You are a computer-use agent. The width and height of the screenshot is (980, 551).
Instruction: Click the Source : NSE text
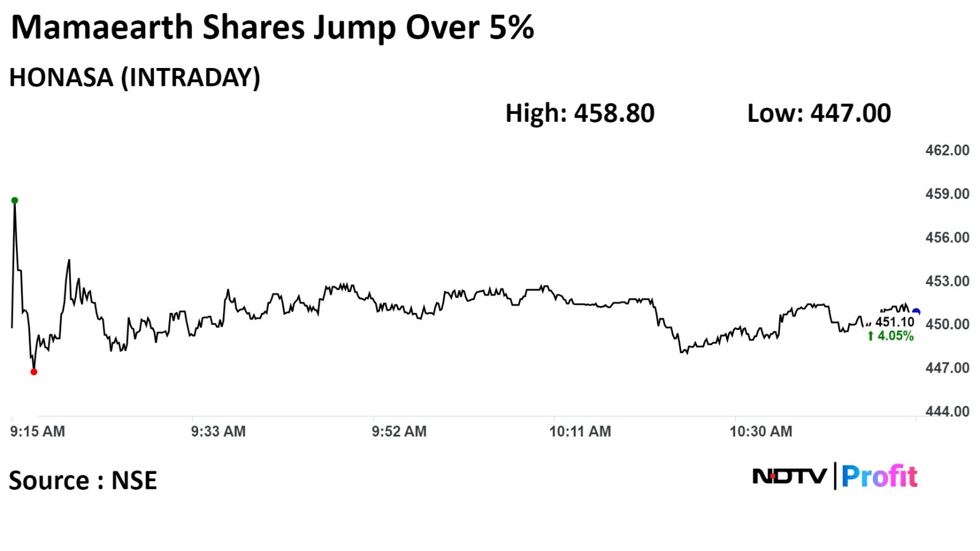point(83,481)
